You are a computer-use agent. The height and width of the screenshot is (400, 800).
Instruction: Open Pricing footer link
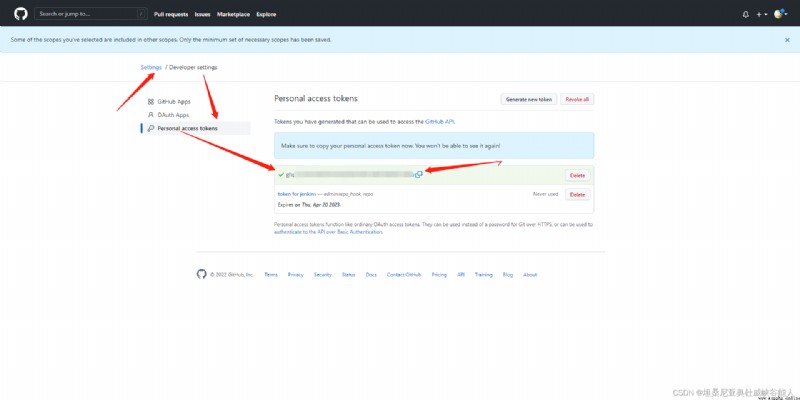click(x=439, y=274)
